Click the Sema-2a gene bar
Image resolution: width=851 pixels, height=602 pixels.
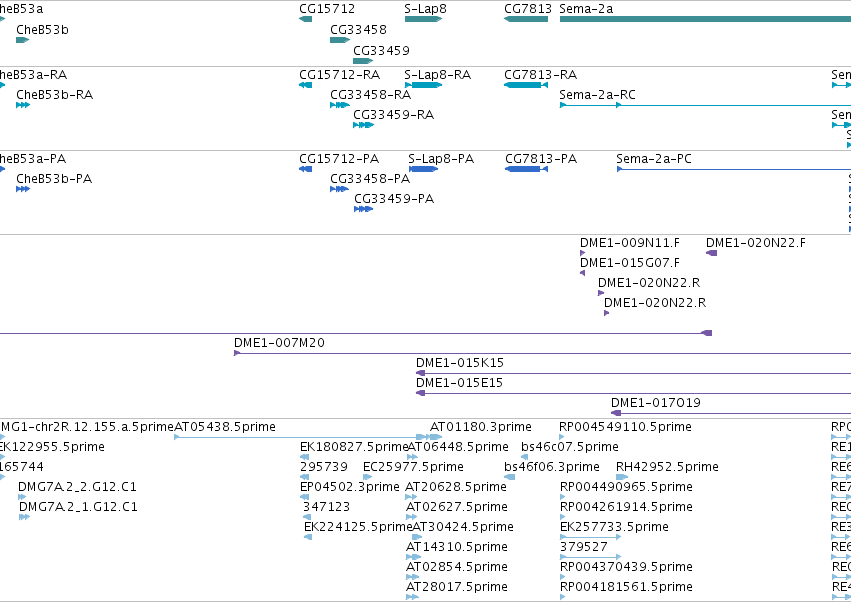(x=705, y=19)
